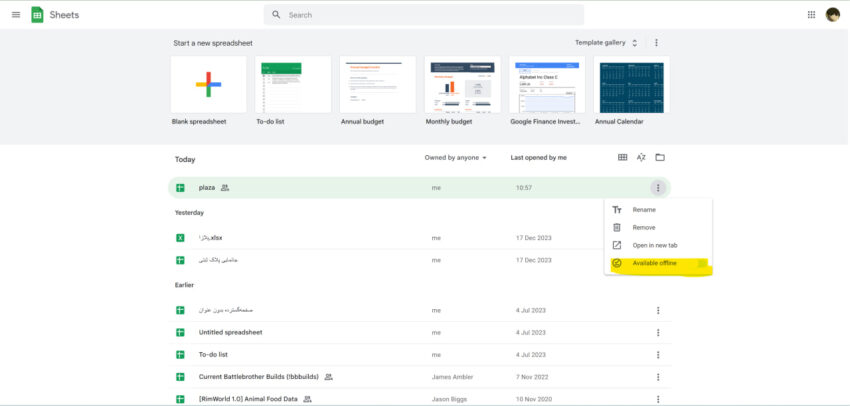Open template section more options
The height and width of the screenshot is (406, 850).
[x=656, y=42]
